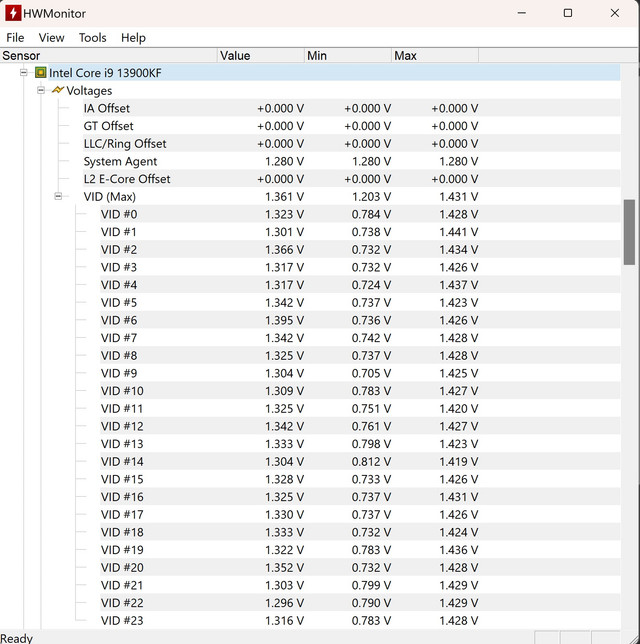Click the 0.705 V minimum of VID #9
Viewport: 640px width, 644px height.
[371, 373]
